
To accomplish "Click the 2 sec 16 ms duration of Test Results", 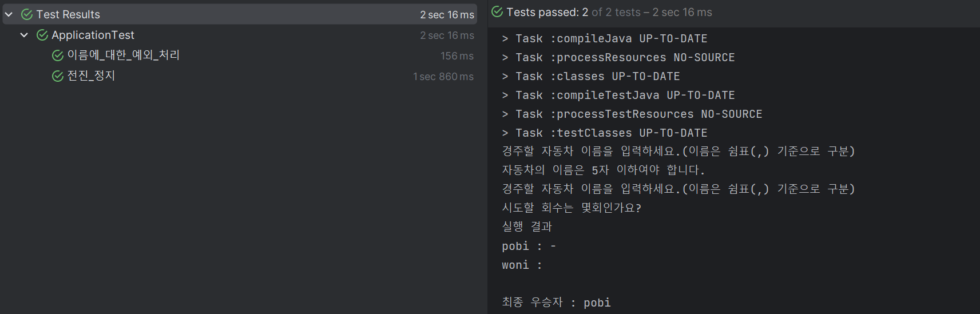I will [447, 15].
